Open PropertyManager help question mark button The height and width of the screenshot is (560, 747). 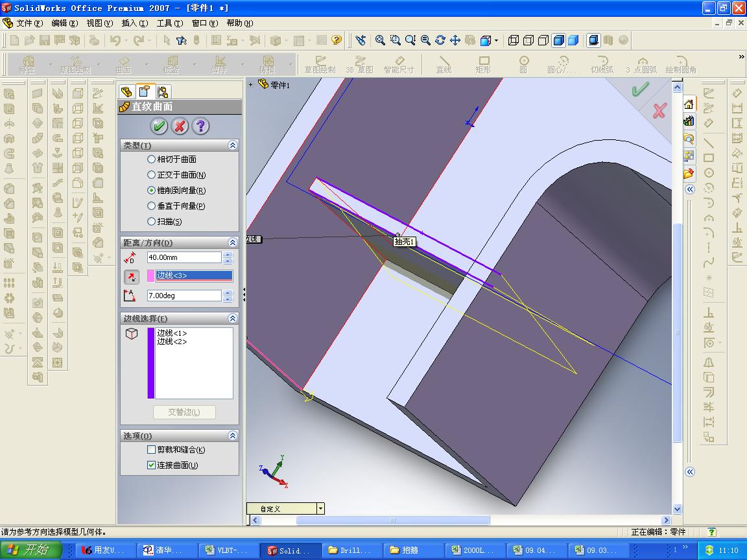tap(200, 126)
